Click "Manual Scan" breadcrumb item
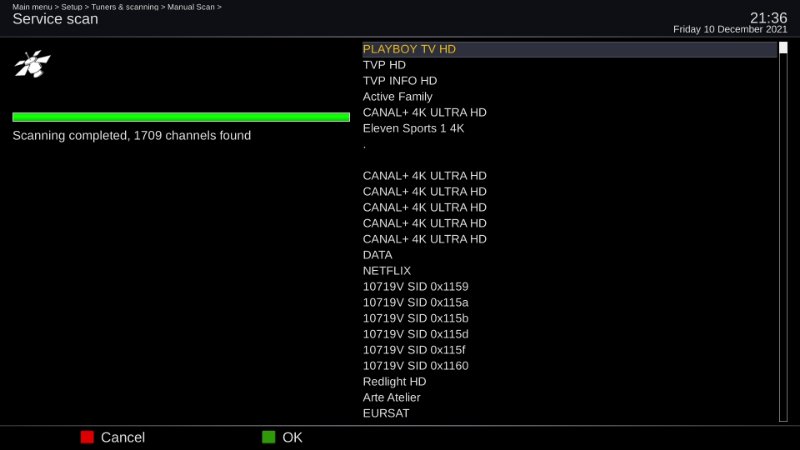 point(191,7)
